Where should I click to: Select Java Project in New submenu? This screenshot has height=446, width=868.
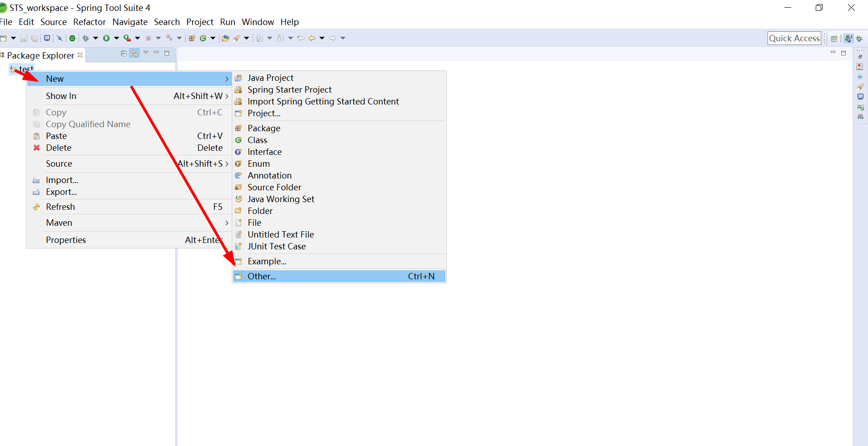coord(339,78)
